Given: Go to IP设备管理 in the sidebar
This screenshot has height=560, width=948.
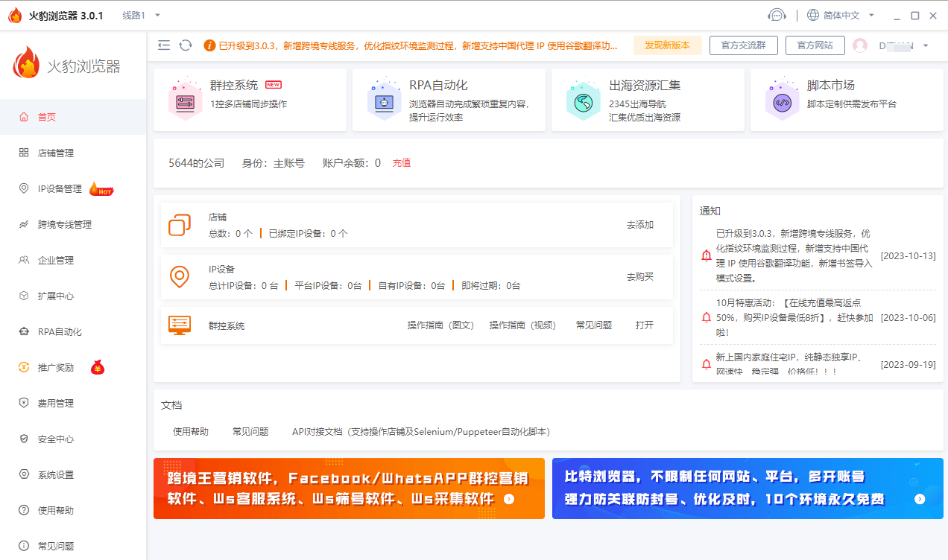Looking at the screenshot, I should click(x=73, y=188).
